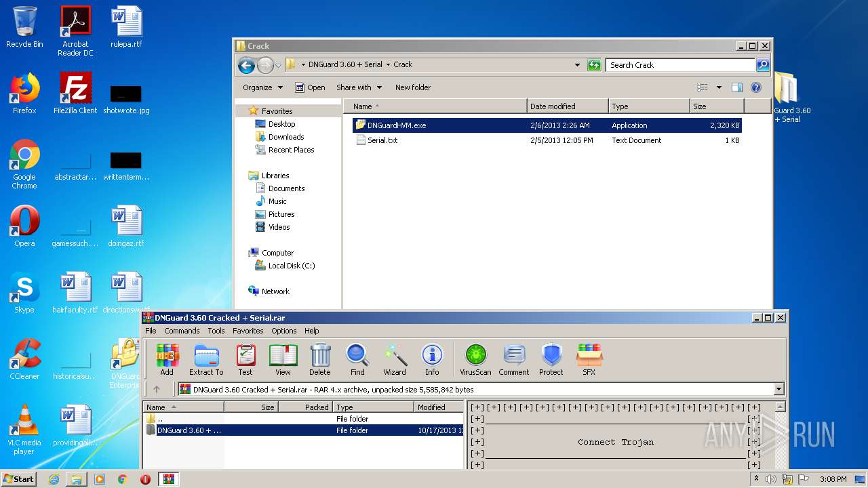Open the Find tool in WinRAR
This screenshot has width=868, height=488.
tap(357, 359)
